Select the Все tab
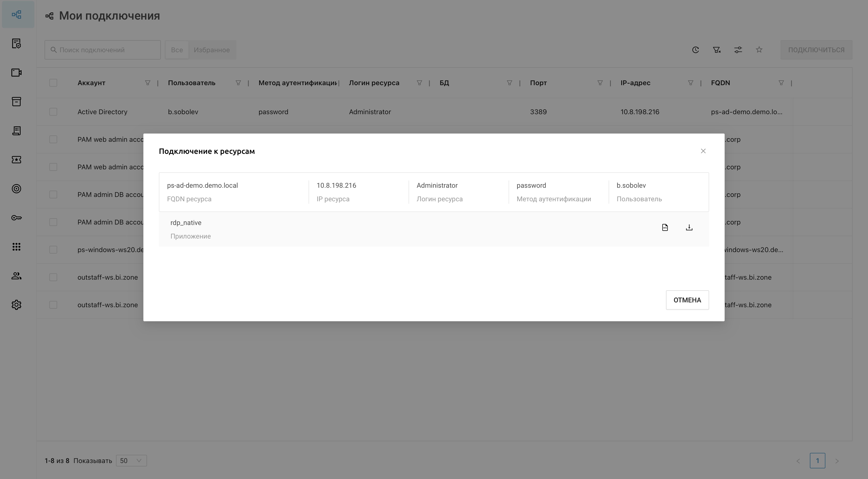868x479 pixels. (177, 50)
